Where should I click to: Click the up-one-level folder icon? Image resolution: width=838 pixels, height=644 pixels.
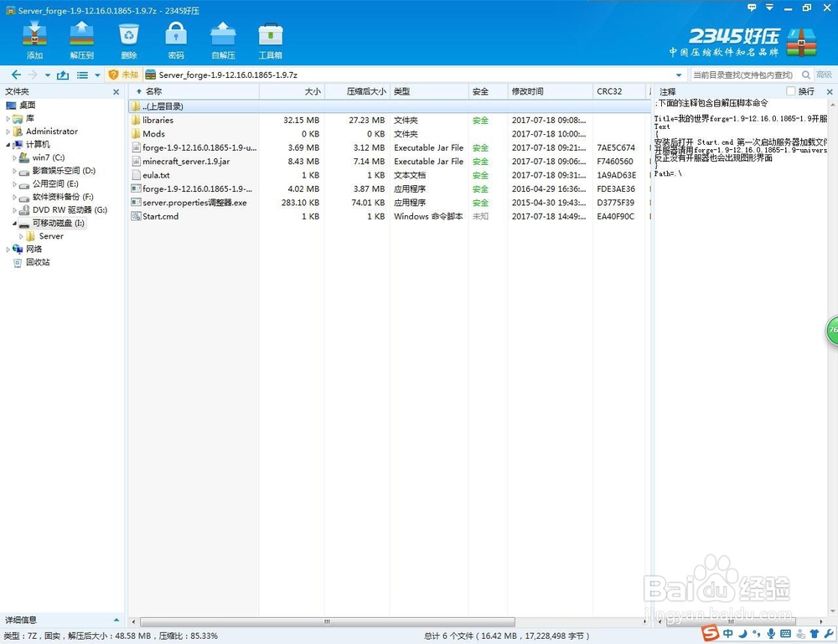(x=63, y=75)
